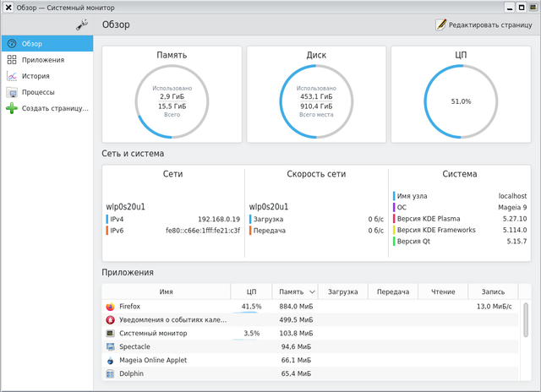Click the Передача network speed label

[270, 231]
